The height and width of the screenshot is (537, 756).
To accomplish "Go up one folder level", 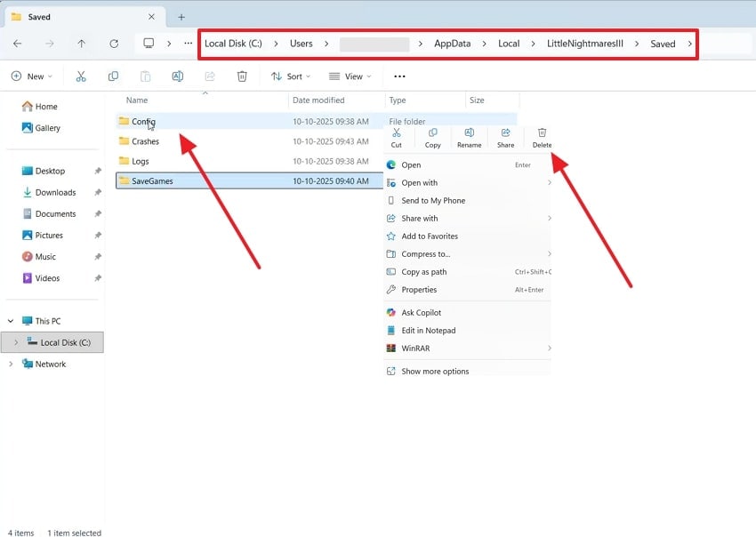I will point(82,44).
